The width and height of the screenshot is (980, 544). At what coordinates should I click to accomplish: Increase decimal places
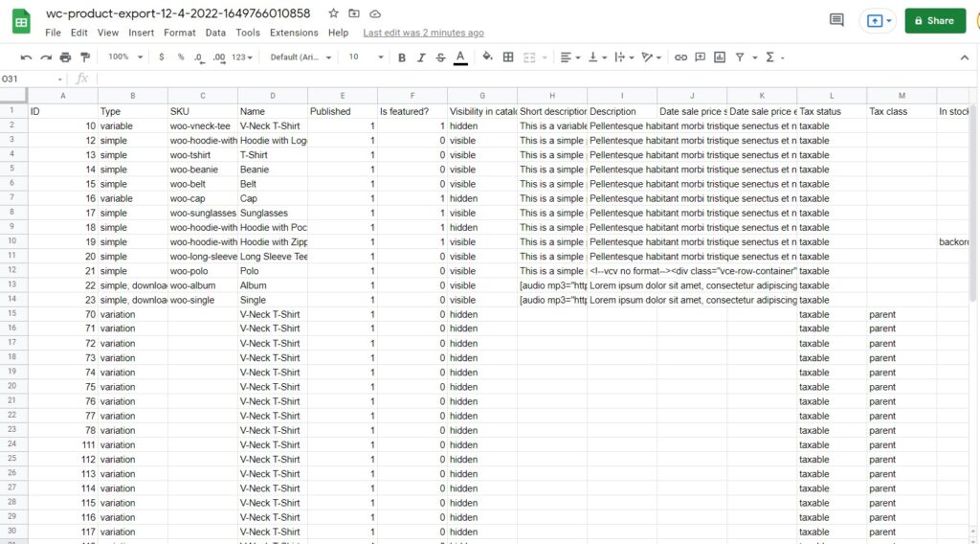pos(219,57)
